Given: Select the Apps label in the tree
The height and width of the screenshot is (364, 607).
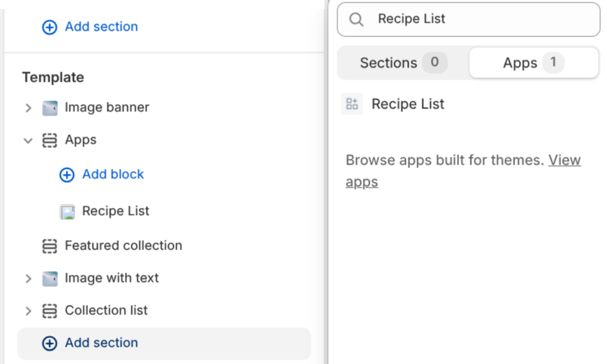Looking at the screenshot, I should (81, 140).
